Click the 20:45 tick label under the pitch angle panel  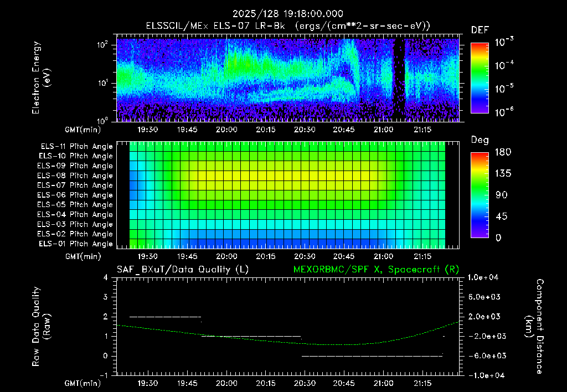(x=343, y=256)
